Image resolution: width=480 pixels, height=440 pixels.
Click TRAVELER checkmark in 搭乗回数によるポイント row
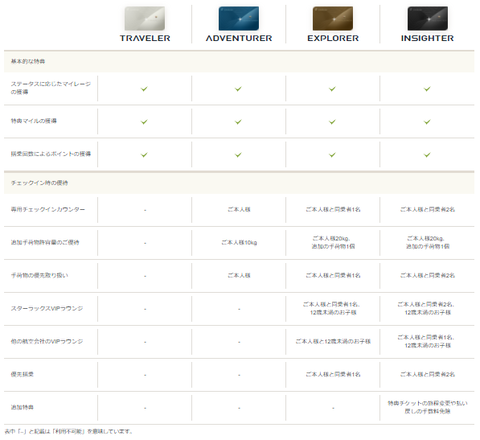click(x=144, y=155)
